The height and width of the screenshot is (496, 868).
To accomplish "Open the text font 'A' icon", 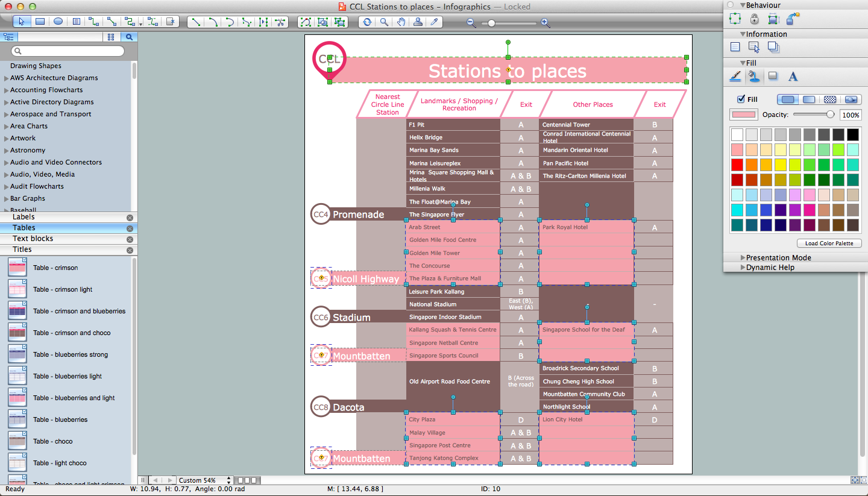I will point(793,76).
